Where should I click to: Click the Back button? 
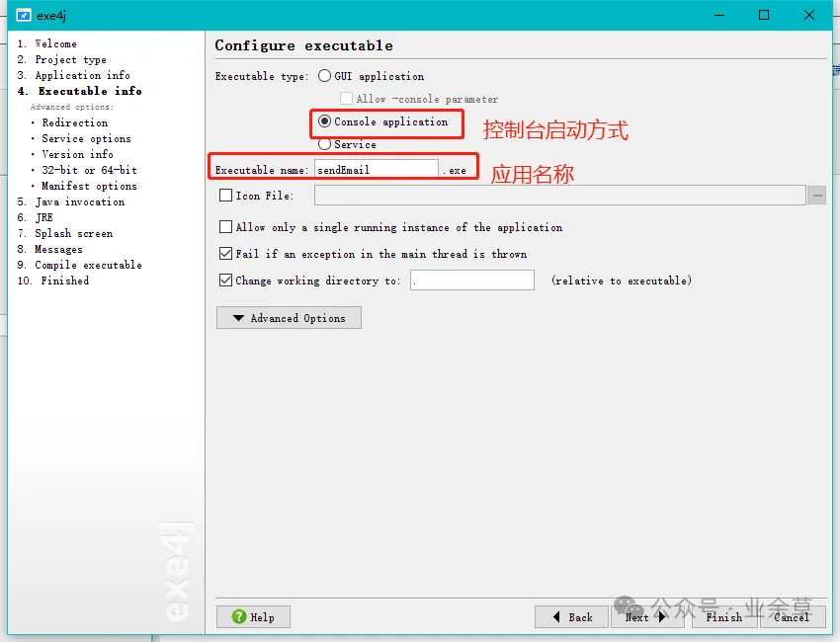(571, 617)
